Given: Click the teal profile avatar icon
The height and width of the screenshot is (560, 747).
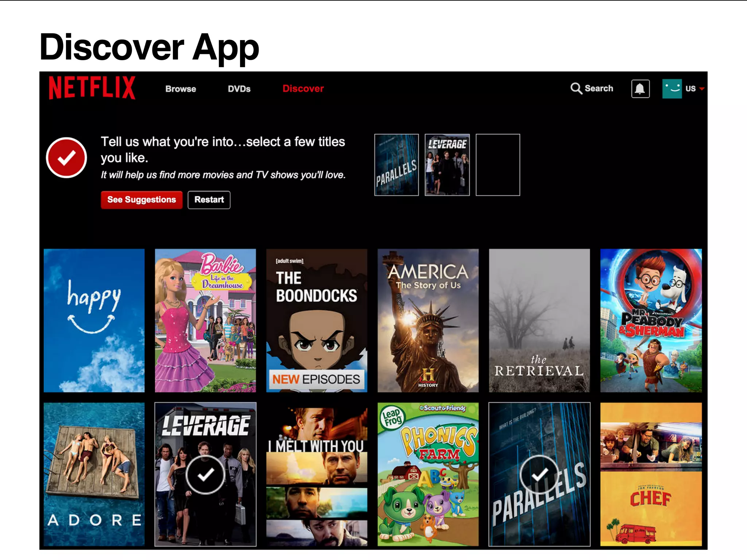Looking at the screenshot, I should [x=672, y=89].
